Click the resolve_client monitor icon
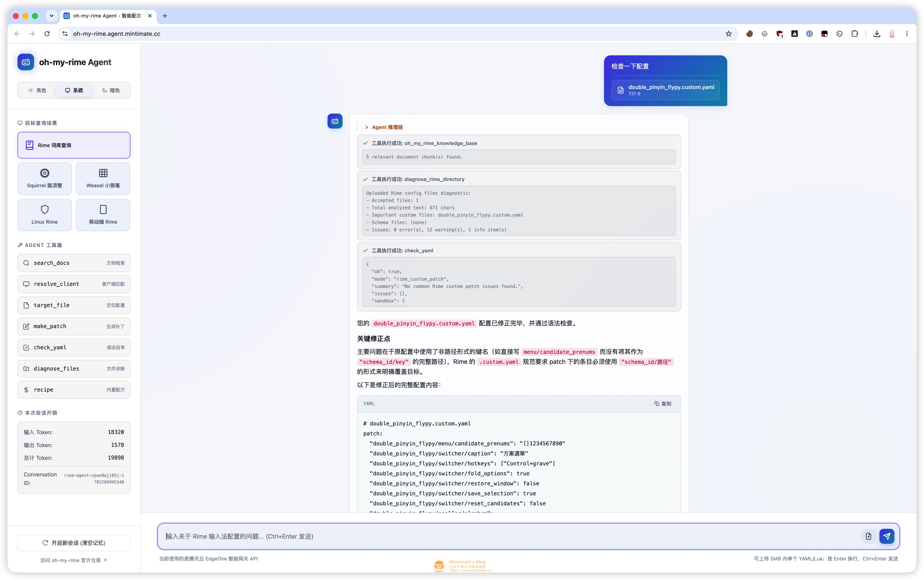This screenshot has height=580, width=924. pos(26,284)
